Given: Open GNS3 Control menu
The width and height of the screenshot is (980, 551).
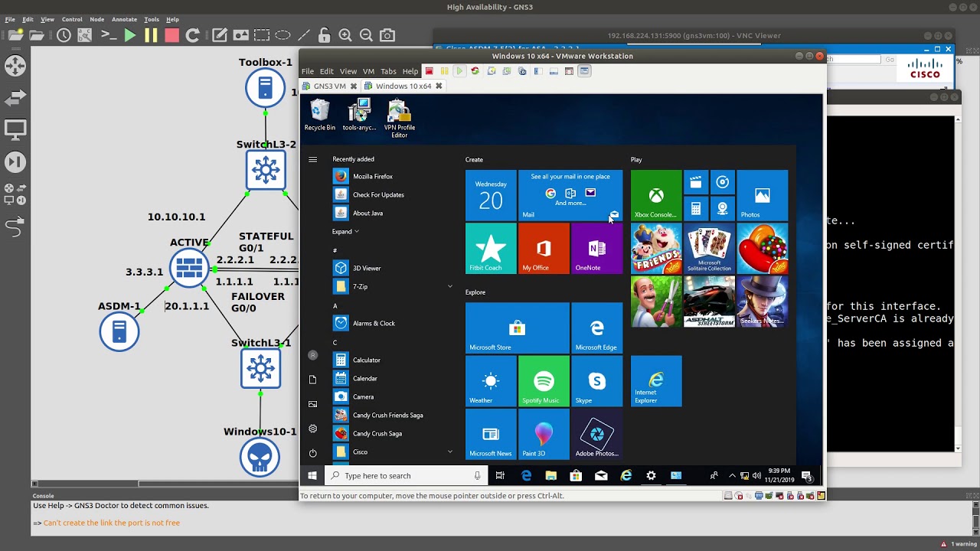Looking at the screenshot, I should click(72, 19).
